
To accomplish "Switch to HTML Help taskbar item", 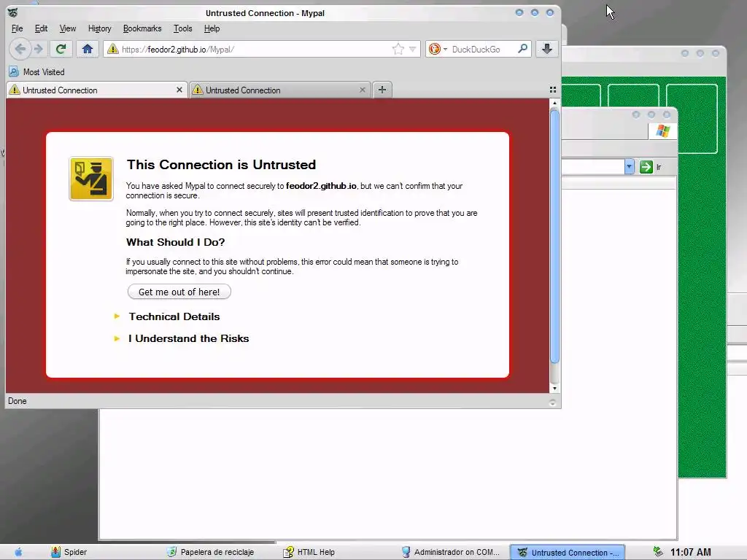I will [309, 552].
